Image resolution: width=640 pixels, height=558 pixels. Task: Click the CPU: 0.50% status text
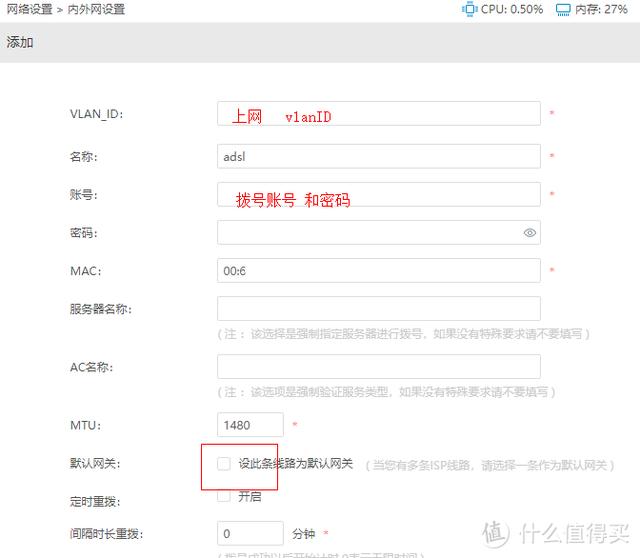512,9
